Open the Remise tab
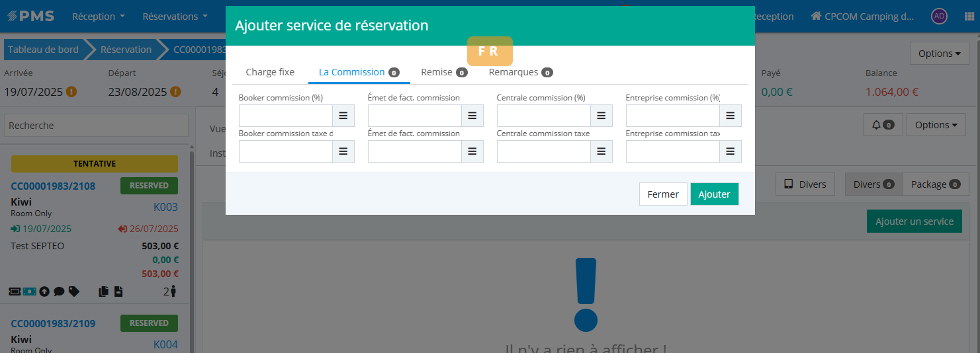The image size is (980, 353). 443,72
